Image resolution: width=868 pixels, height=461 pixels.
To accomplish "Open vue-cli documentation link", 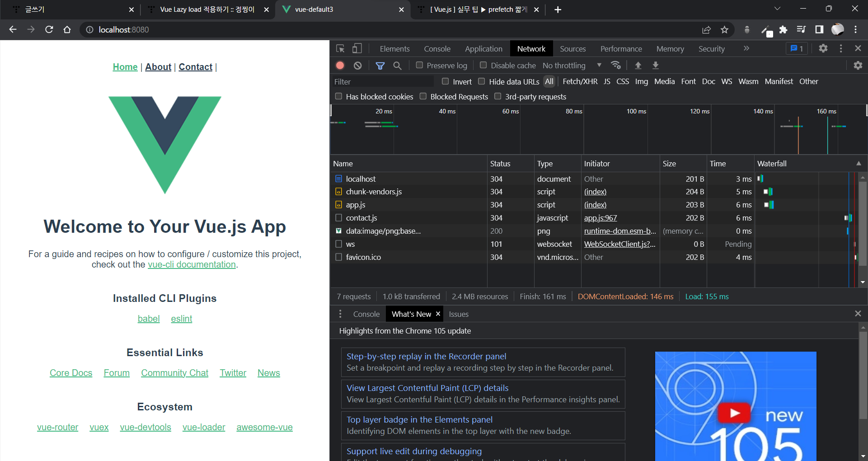I will (192, 264).
